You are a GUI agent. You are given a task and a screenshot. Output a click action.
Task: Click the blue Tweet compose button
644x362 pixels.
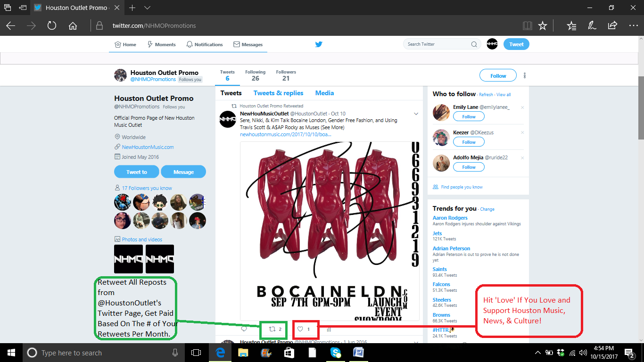[516, 44]
